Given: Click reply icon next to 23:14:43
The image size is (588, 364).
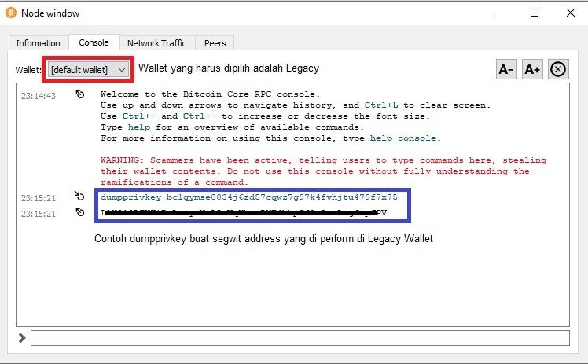Looking at the screenshot, I should (x=80, y=94).
